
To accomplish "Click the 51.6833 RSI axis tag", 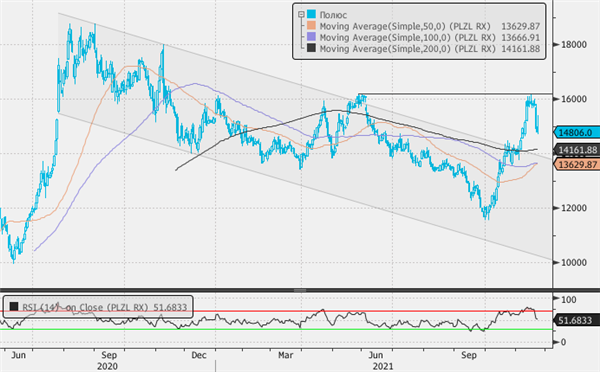I will tap(577, 320).
